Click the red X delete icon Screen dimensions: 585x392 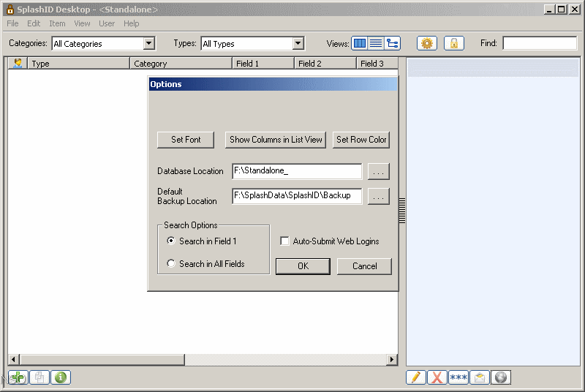[437, 377]
